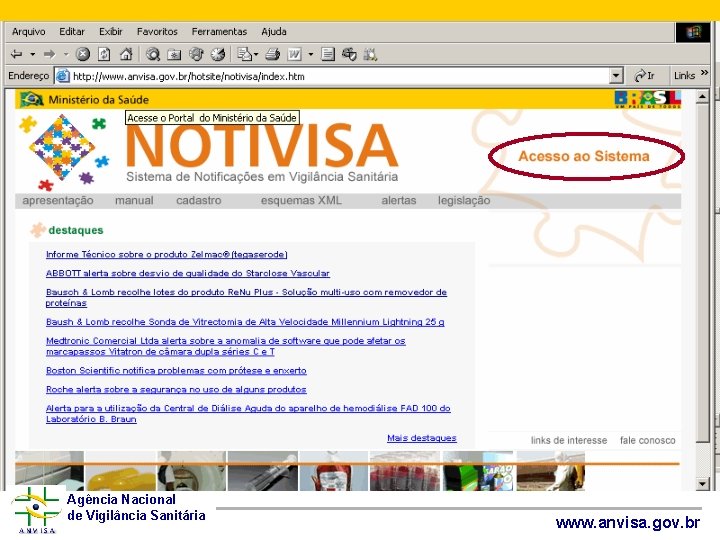Screen dimensions: 720x540
Task: Open the Favoritos menu
Action: coord(157,32)
